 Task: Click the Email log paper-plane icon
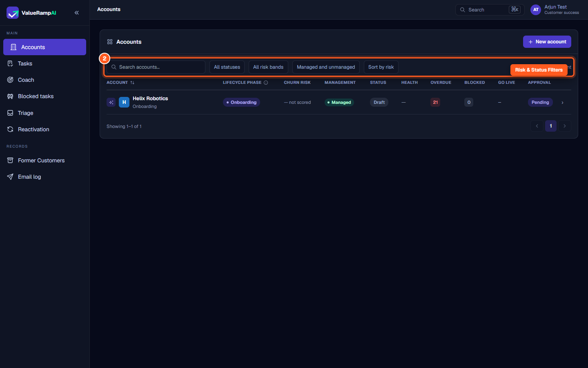10,177
